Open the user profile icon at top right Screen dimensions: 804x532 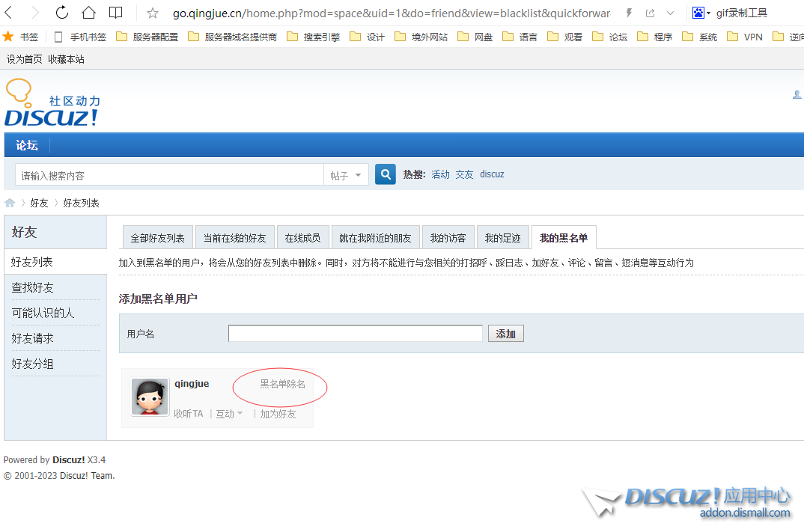[x=797, y=95]
